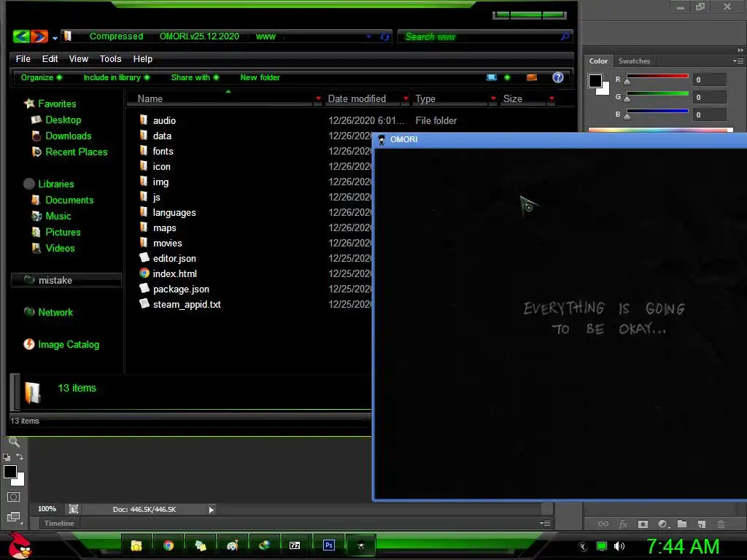The width and height of the screenshot is (747, 560).
Task: Click foreground color swatch in Color panel
Action: [595, 81]
